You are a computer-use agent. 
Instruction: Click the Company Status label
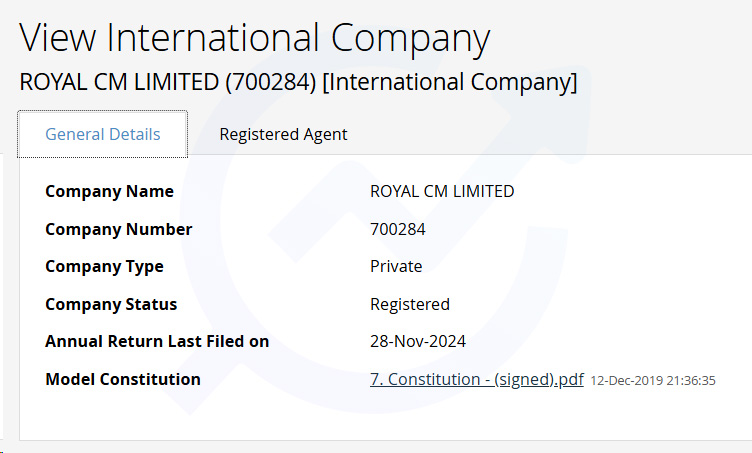111,304
